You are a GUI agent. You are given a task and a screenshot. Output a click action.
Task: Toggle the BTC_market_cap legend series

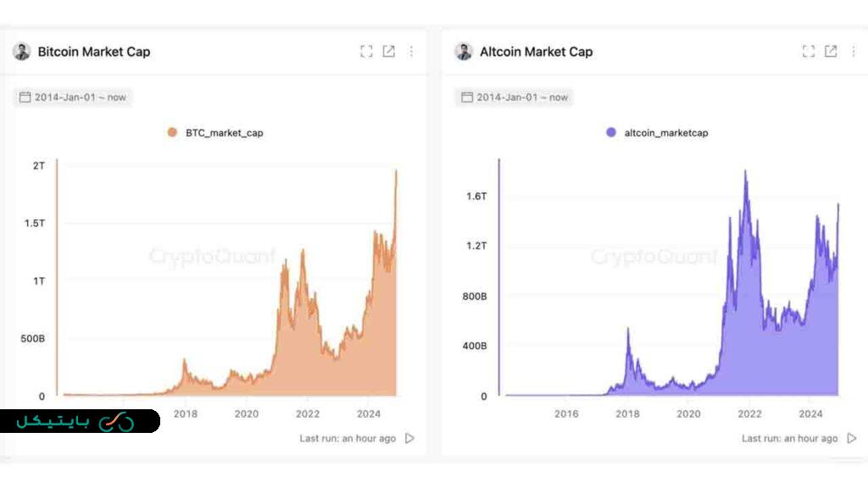pos(224,133)
